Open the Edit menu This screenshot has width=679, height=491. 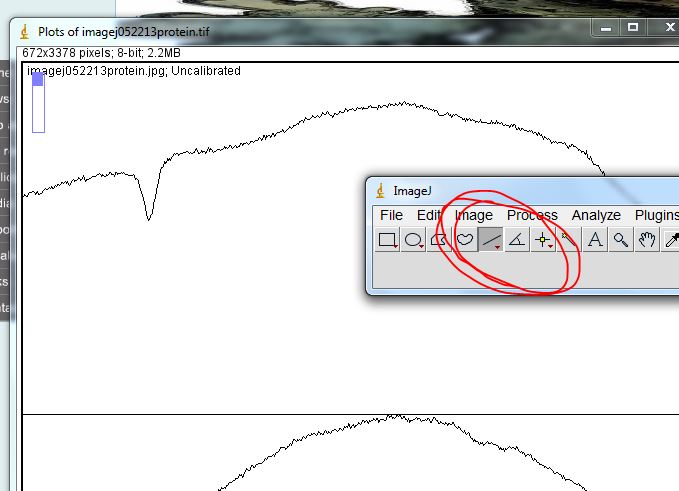429,215
